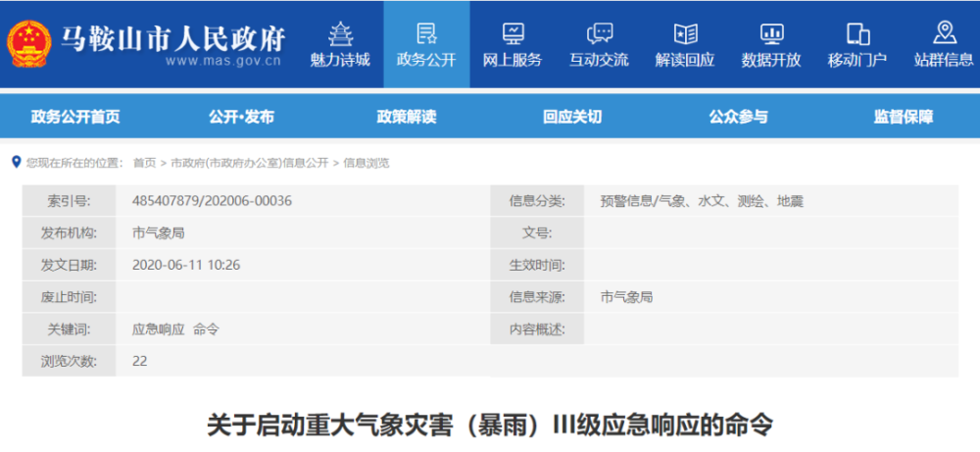Open the 网上服务 menu item
This screenshot has width=980, height=452.
pos(513,60)
